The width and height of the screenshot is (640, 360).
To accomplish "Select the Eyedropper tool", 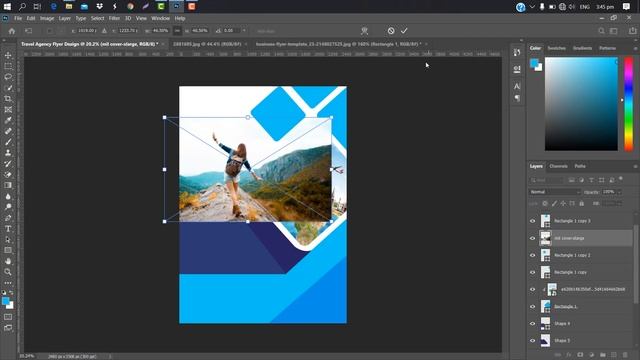I will tap(8, 120).
